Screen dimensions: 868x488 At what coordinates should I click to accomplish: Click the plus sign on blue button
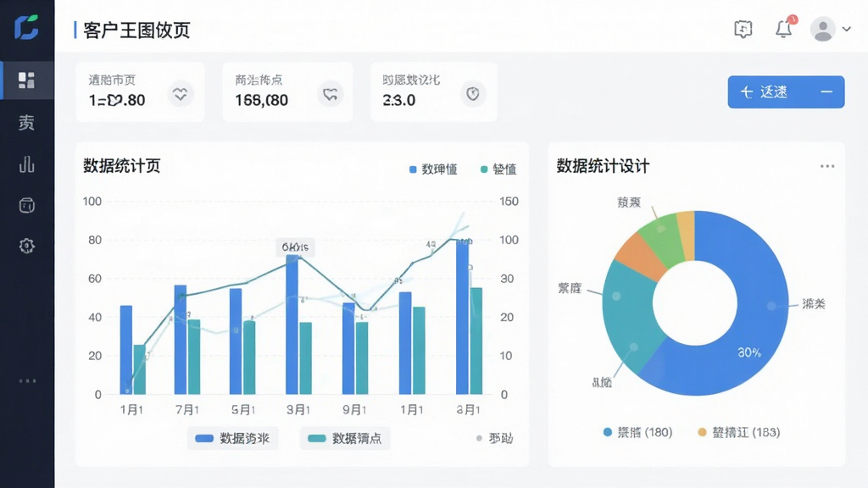point(746,91)
